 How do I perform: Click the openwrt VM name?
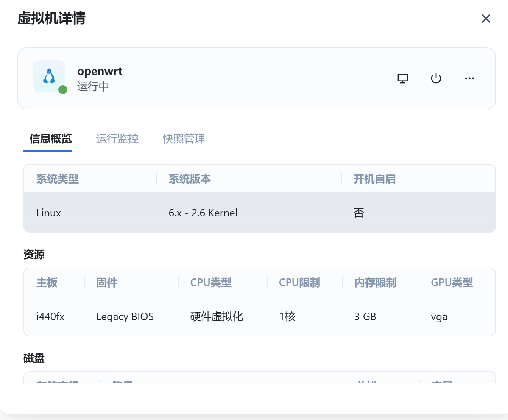pyautogui.click(x=100, y=71)
